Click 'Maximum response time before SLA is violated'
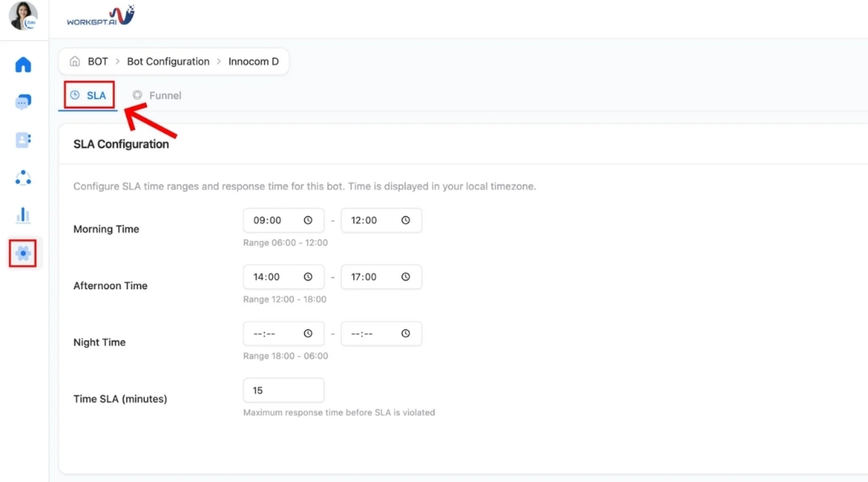Viewport: 868px width, 482px height. (340, 413)
